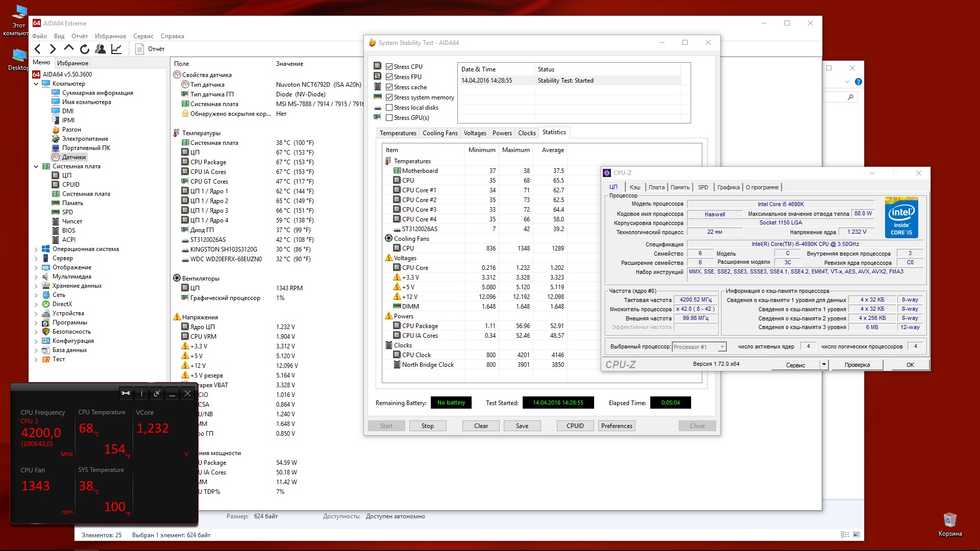
Task: Click the up arrow navigation icon
Action: pos(69,48)
